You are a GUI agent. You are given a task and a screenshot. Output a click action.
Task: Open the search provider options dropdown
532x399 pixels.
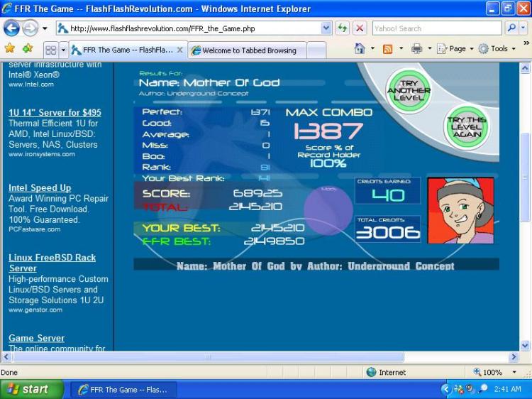pyautogui.click(x=523, y=28)
